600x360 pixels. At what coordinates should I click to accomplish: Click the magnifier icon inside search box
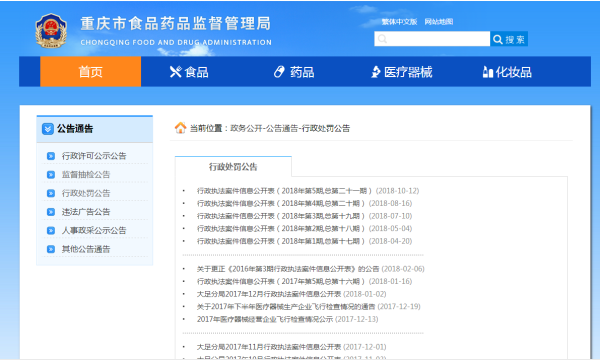[382, 39]
